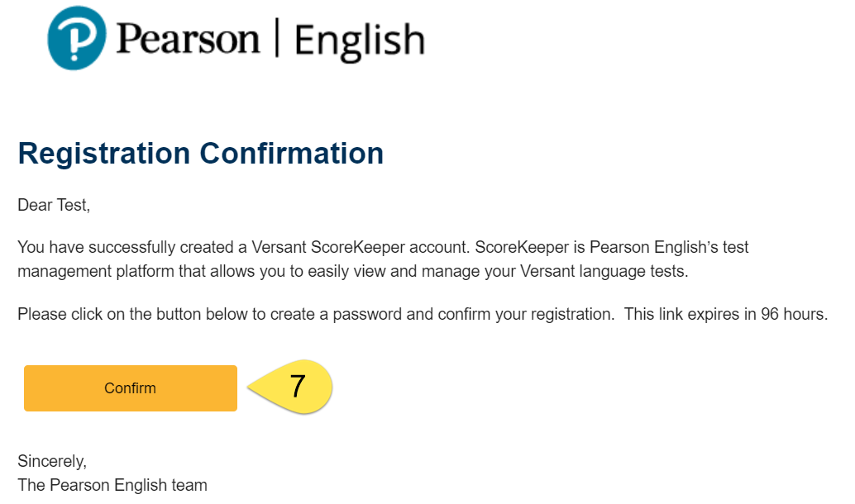Click the "English" wordmark in header
The height and width of the screenshot is (504, 855).
[x=359, y=40]
